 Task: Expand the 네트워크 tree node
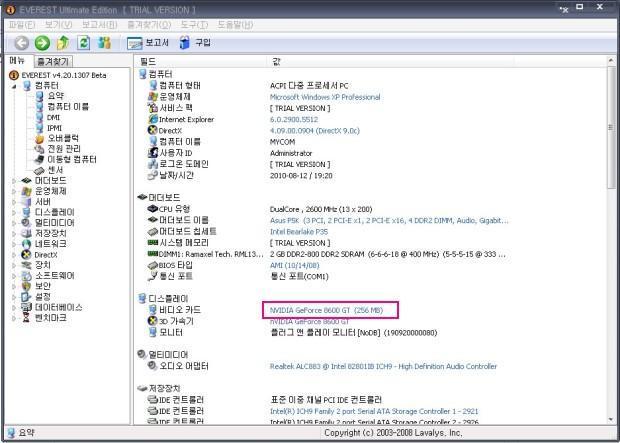[x=15, y=244]
